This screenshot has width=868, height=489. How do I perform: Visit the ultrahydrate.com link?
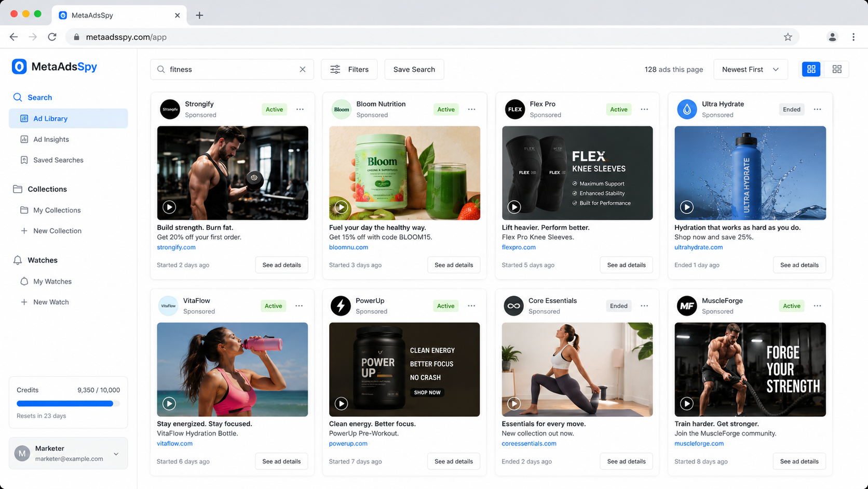tap(698, 247)
